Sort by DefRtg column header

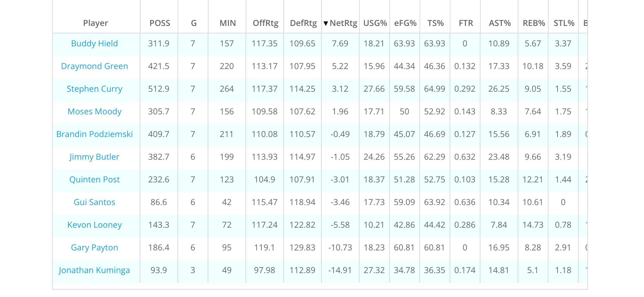[x=303, y=23]
